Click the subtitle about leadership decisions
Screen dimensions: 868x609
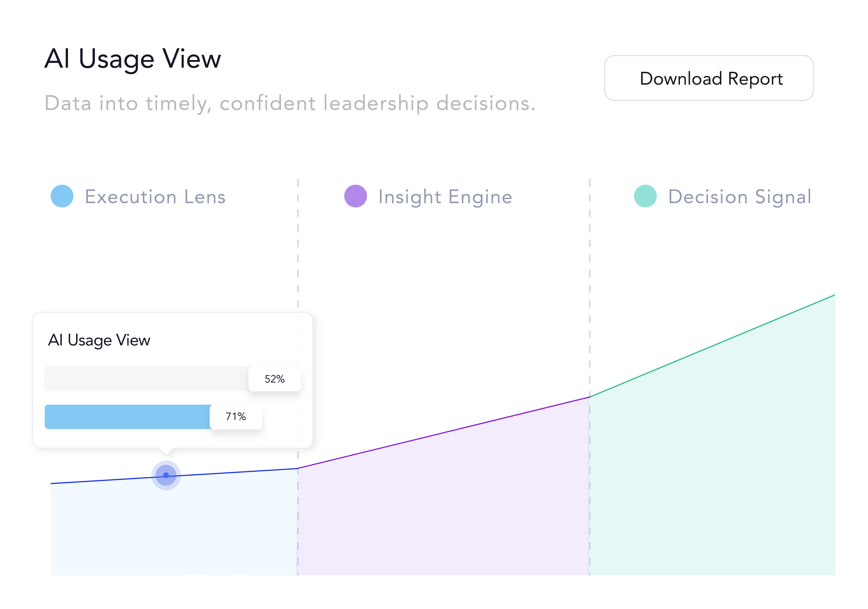(290, 103)
